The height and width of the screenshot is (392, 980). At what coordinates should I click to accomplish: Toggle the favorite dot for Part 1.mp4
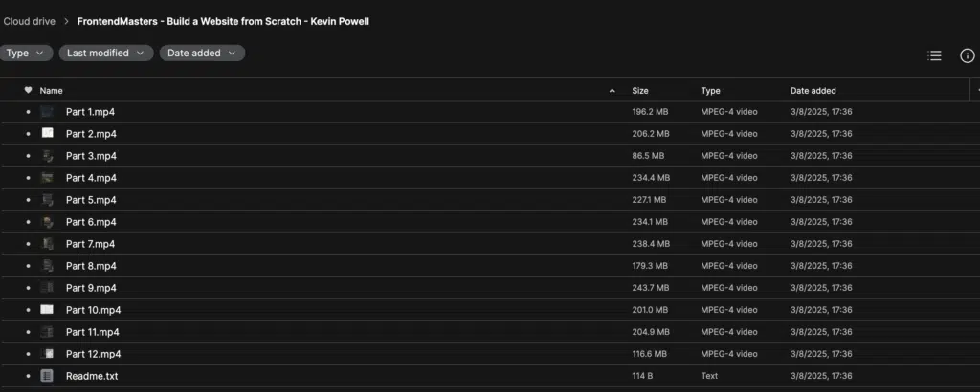coord(28,112)
